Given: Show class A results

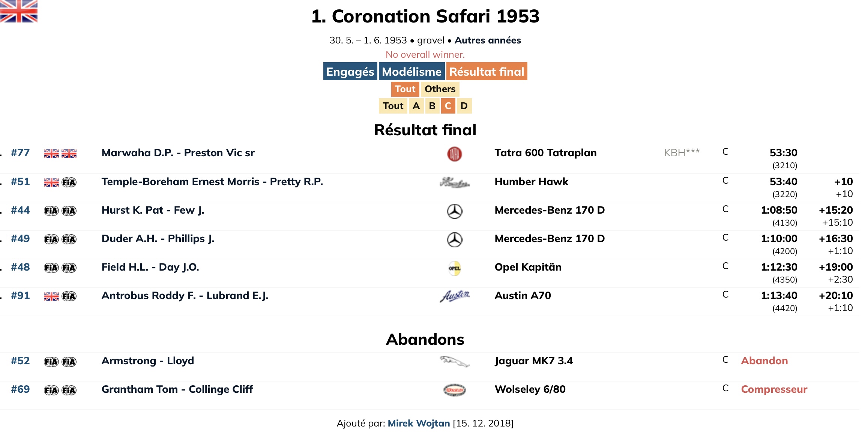Looking at the screenshot, I should 416,106.
